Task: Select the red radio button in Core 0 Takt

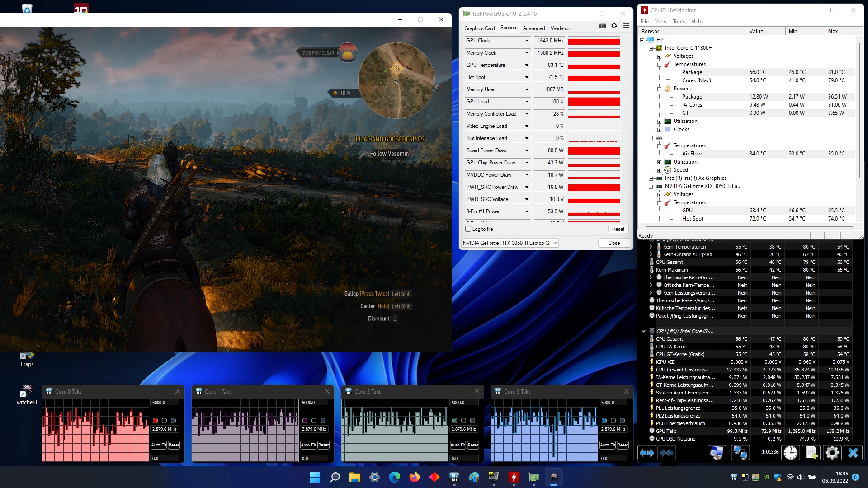Action: [x=155, y=421]
